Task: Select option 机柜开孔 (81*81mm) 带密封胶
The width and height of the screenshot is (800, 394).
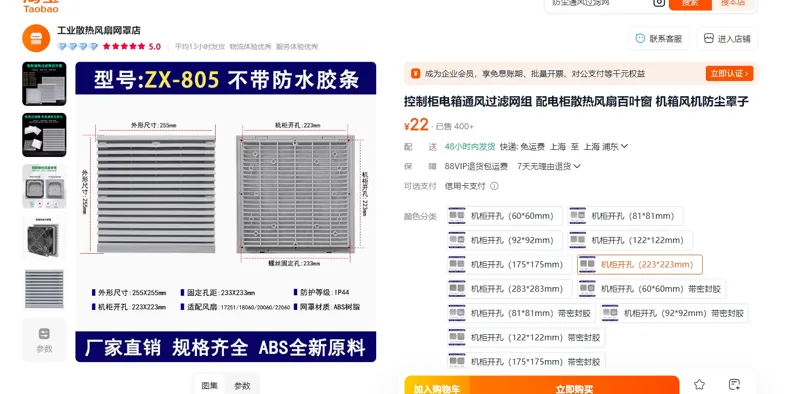Action: [521, 313]
